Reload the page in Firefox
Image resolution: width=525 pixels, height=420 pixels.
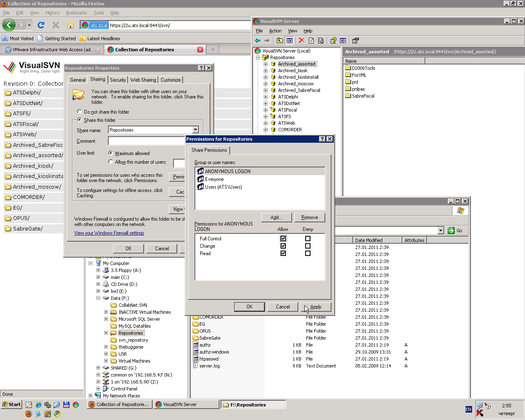click(41, 25)
